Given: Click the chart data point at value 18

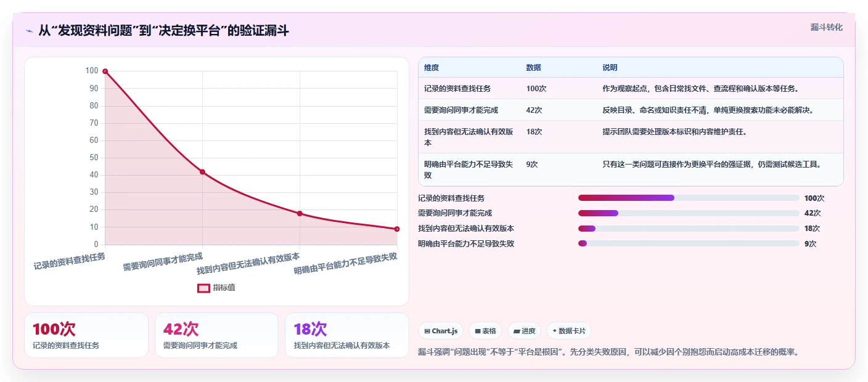Looking at the screenshot, I should pyautogui.click(x=300, y=213).
